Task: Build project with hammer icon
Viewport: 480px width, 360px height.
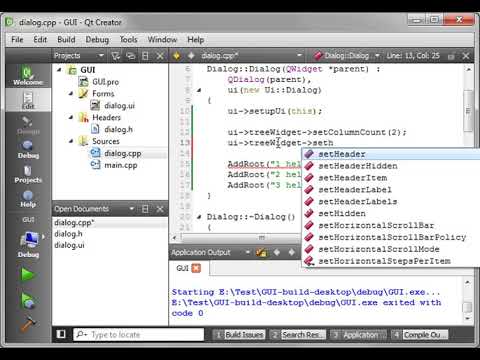Action: (28, 324)
